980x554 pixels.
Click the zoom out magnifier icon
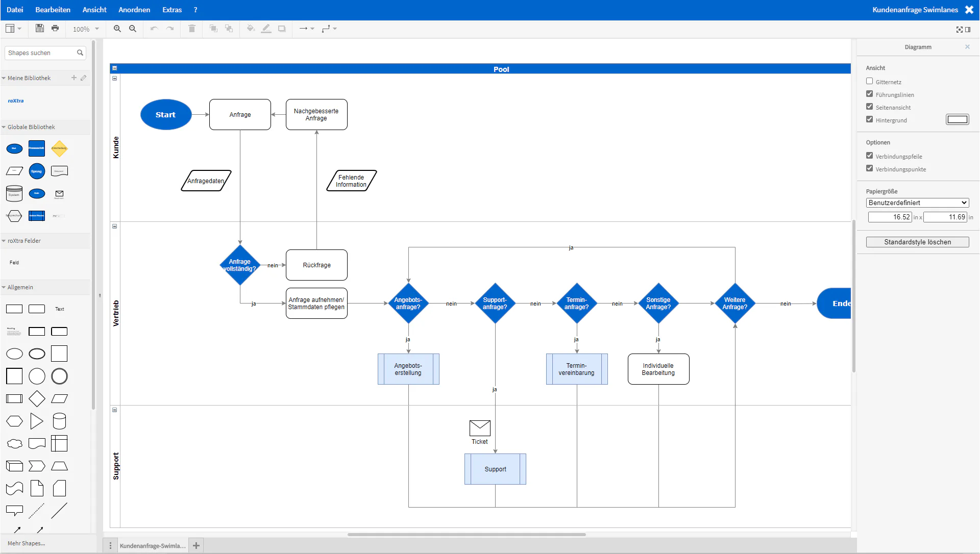[133, 29]
